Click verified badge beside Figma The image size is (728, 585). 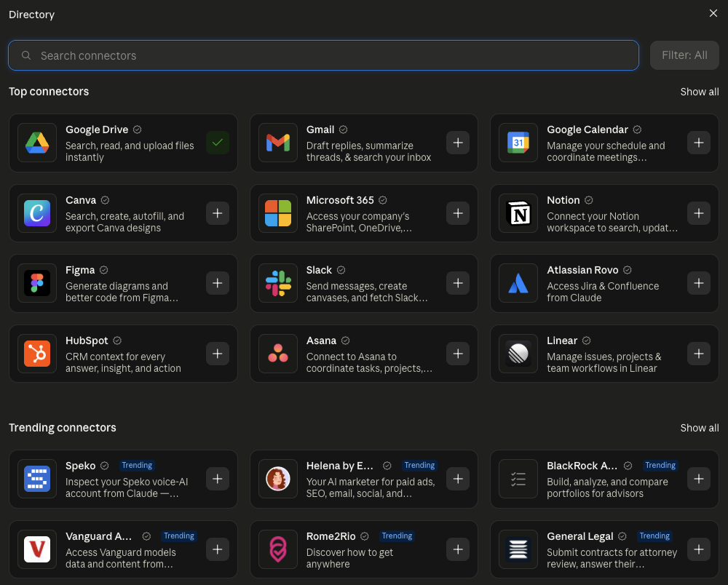coord(103,270)
